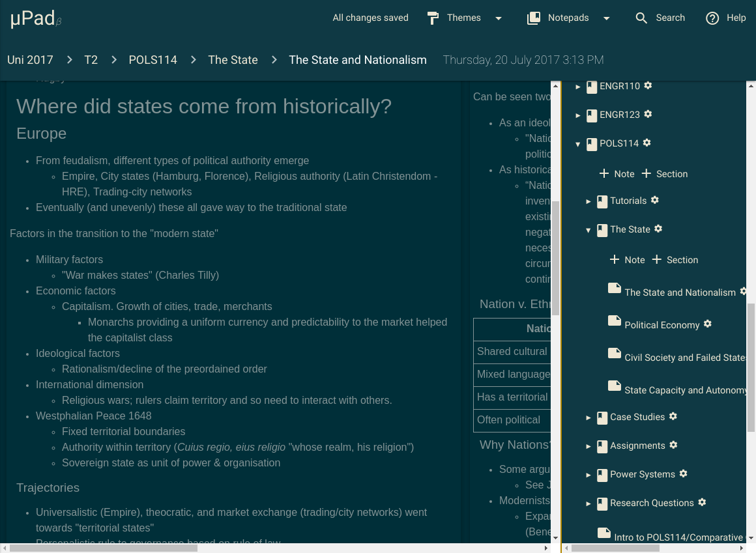Expand the ENGR123 tree node
Screen dimensions: 756x553
(x=578, y=115)
